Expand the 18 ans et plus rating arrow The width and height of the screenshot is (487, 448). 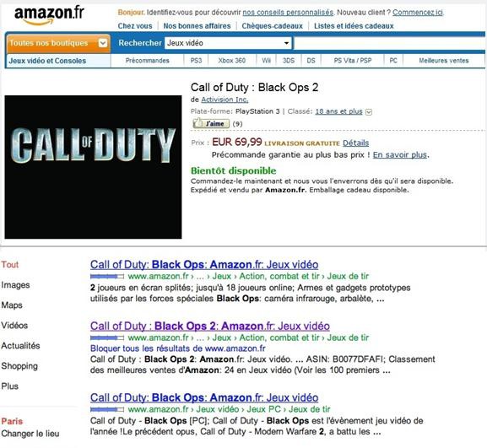[369, 111]
